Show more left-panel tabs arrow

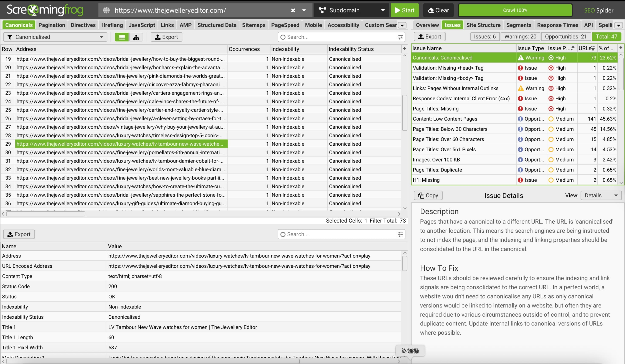(402, 25)
